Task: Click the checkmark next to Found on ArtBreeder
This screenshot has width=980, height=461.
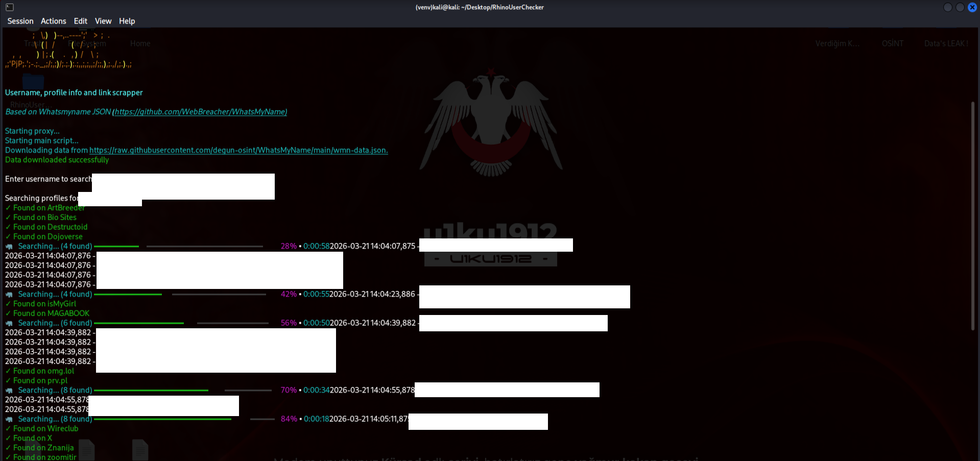Action: [8, 208]
